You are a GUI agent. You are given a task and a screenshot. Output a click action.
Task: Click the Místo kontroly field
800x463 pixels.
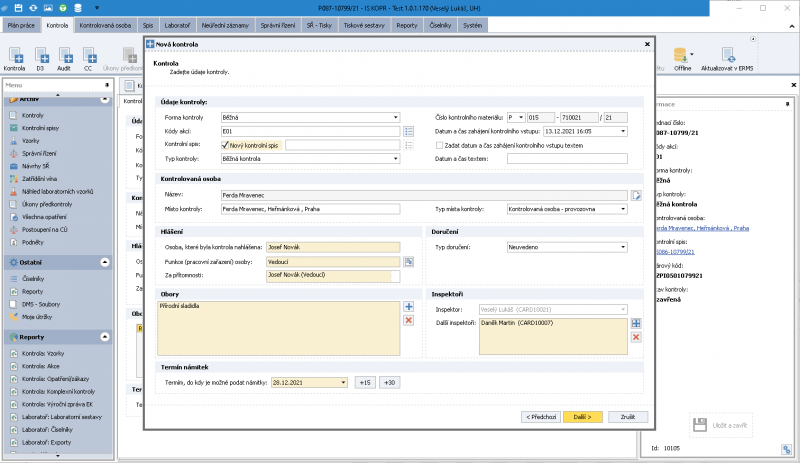point(310,209)
